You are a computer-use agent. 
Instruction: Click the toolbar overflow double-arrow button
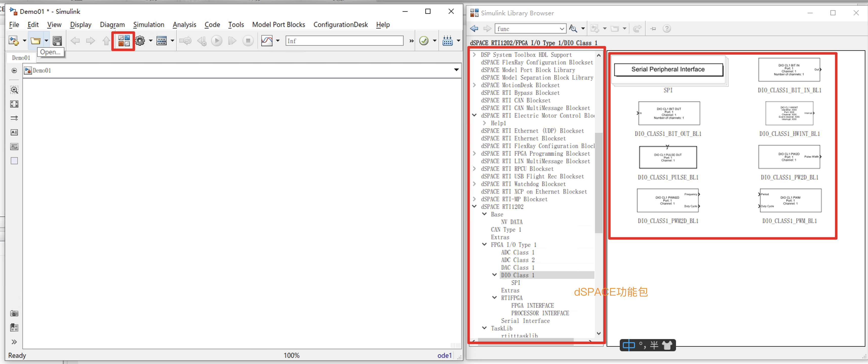411,41
